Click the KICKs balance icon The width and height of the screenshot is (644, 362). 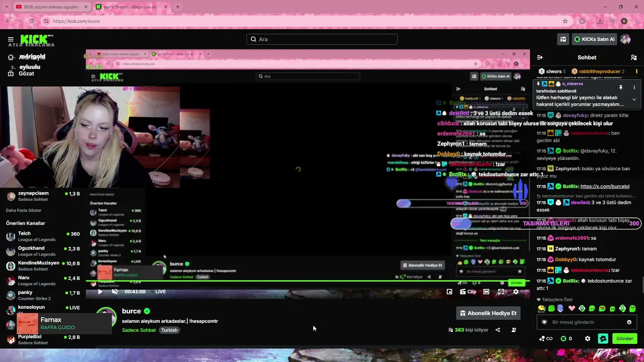click(563, 339)
